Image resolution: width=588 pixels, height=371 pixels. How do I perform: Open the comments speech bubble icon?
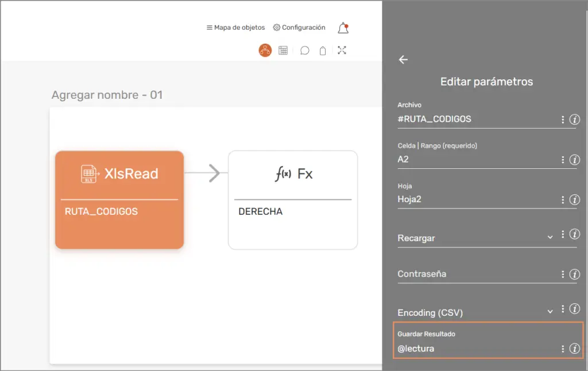pyautogui.click(x=305, y=51)
